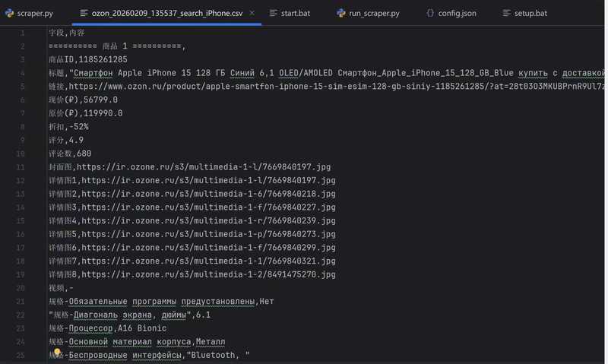Click the start.bat file type icon

271,14
